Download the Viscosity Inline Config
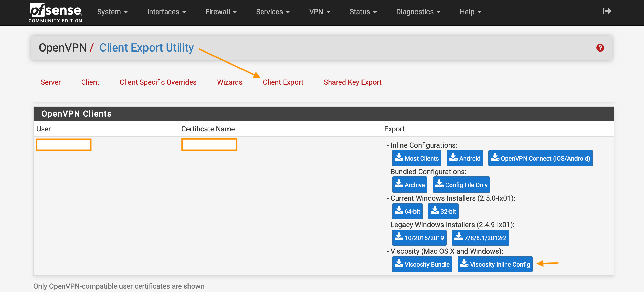Screen dimensions: 644x292 tap(495, 264)
